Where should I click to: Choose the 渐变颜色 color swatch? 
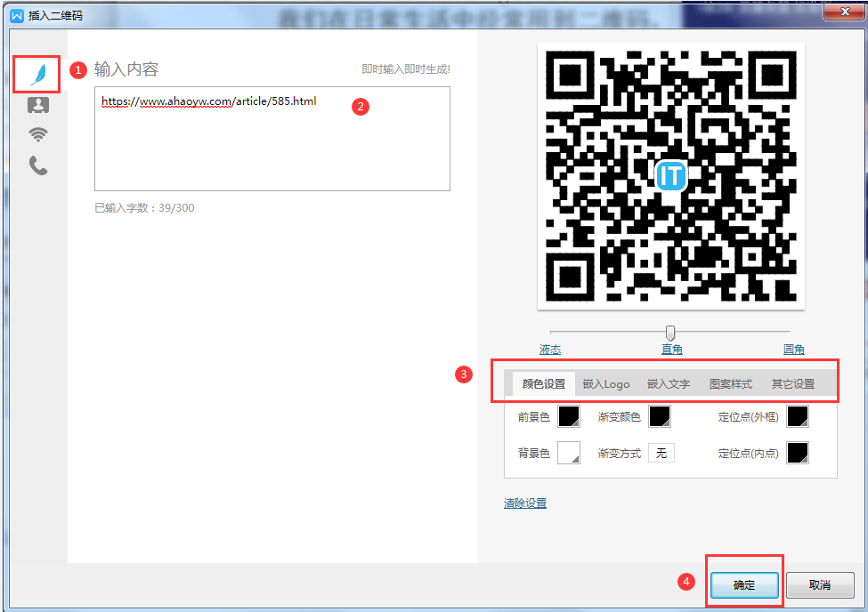[x=660, y=416]
